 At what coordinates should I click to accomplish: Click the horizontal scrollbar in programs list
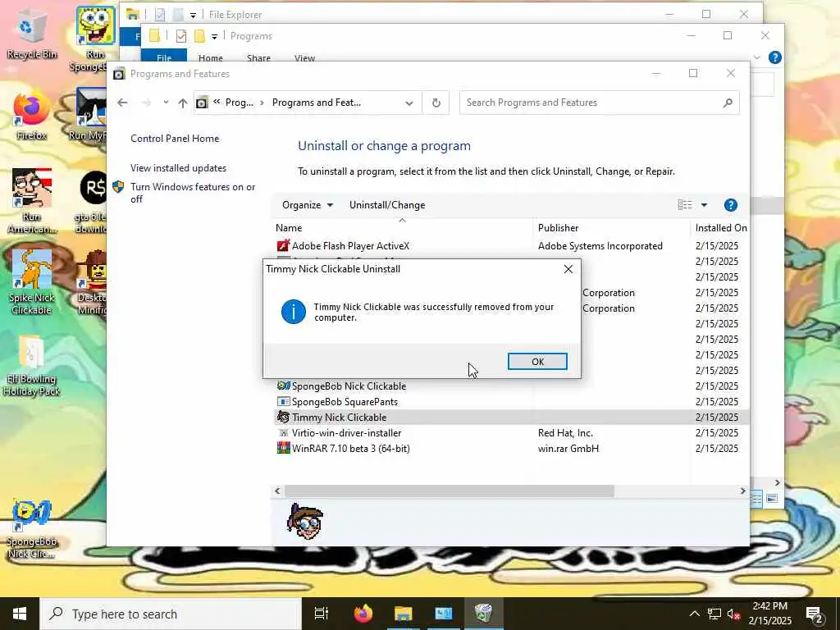[x=449, y=491]
